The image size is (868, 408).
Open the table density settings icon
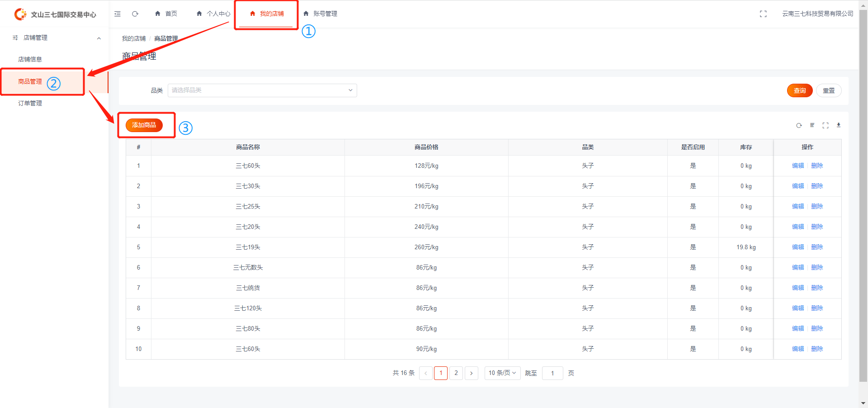point(812,125)
